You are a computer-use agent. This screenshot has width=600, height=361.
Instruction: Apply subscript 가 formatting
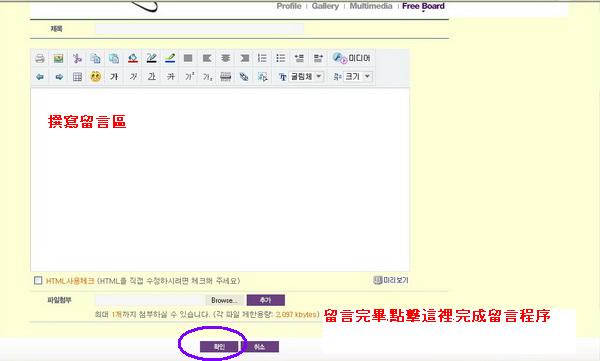(207, 77)
